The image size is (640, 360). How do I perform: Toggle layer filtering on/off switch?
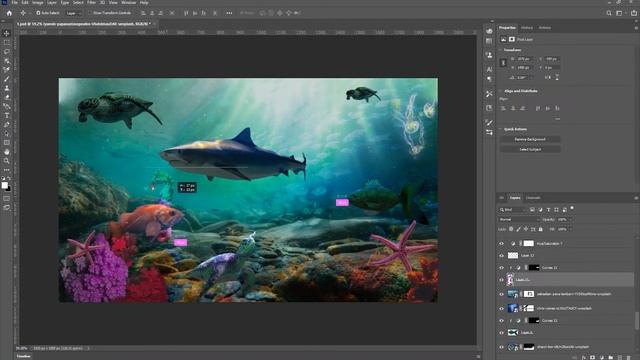[572, 208]
